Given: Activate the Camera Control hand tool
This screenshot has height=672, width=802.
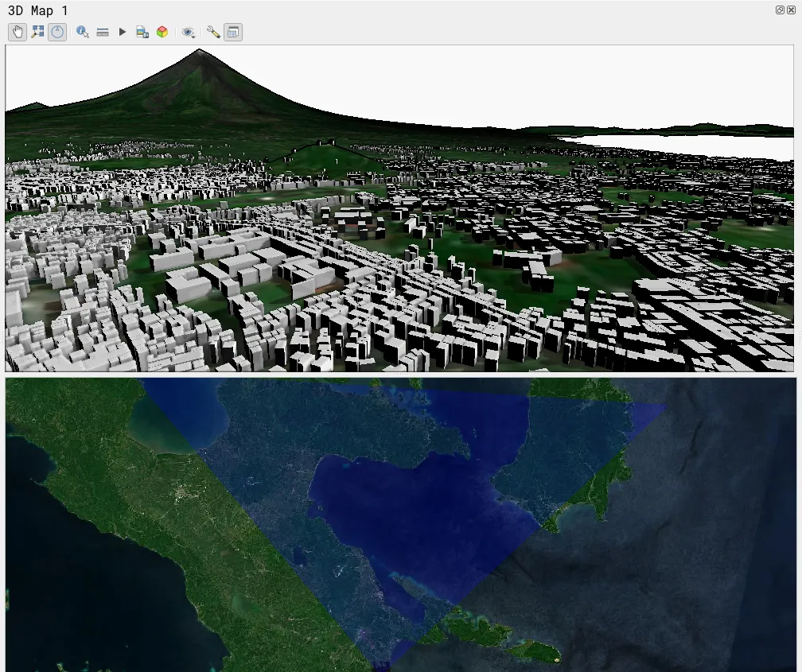Looking at the screenshot, I should 17,32.
